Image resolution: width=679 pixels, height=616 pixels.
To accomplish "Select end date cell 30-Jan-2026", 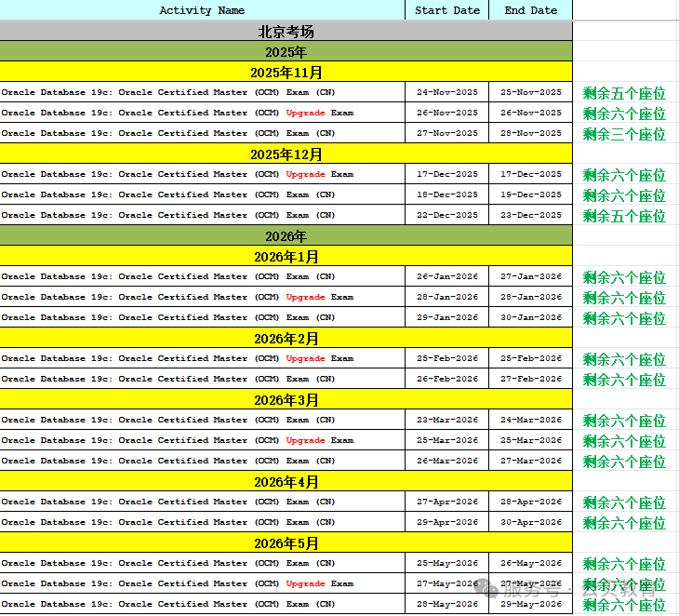I will 530,317.
